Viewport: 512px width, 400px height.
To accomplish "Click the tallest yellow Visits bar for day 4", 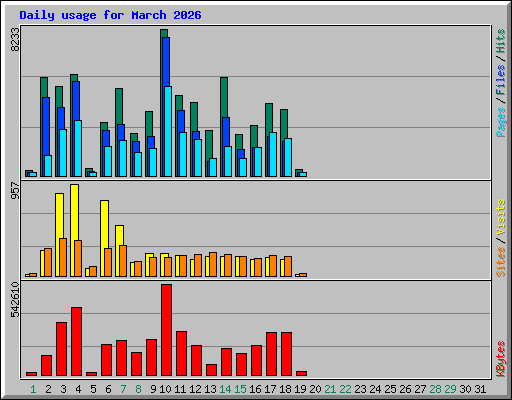I will tap(75, 212).
